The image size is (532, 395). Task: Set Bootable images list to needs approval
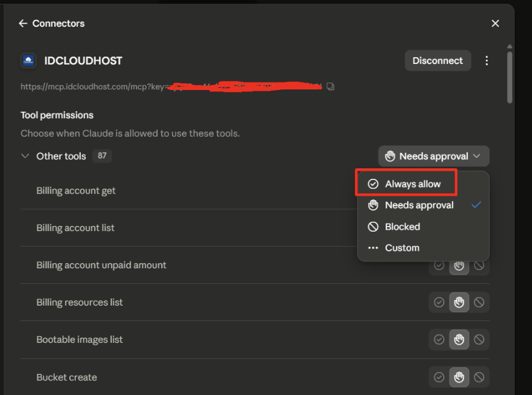click(x=459, y=339)
